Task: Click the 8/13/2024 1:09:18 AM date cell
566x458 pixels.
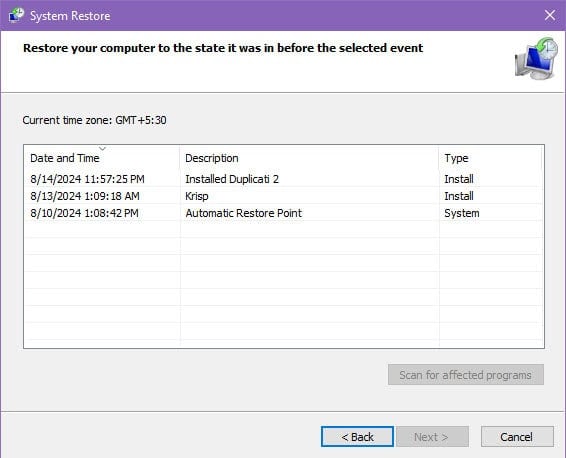Action: coord(85,196)
